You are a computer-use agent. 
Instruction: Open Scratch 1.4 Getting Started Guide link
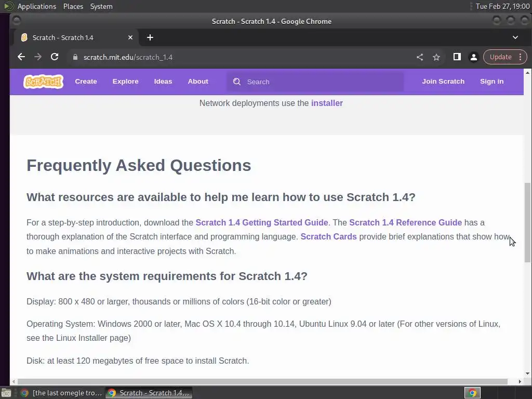coord(262,222)
